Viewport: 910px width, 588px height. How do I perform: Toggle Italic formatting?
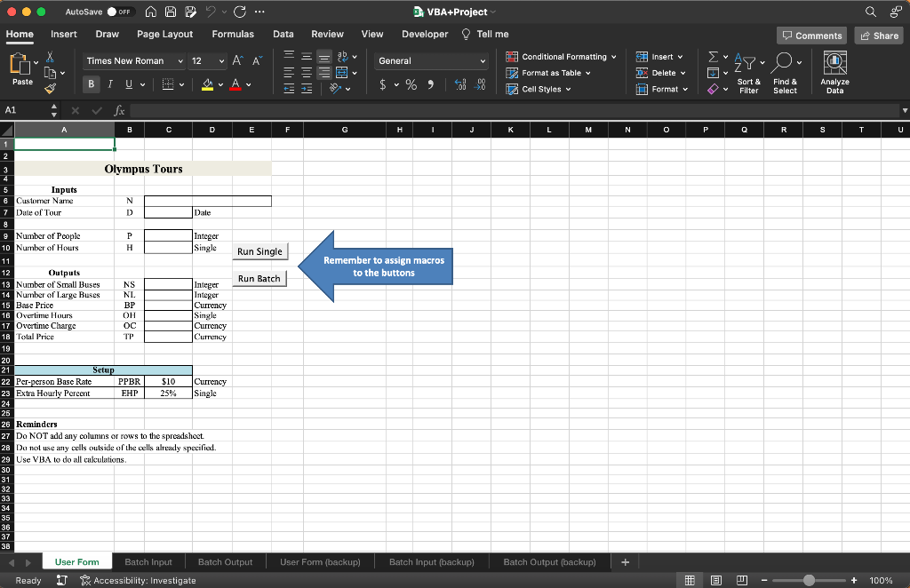click(x=110, y=84)
